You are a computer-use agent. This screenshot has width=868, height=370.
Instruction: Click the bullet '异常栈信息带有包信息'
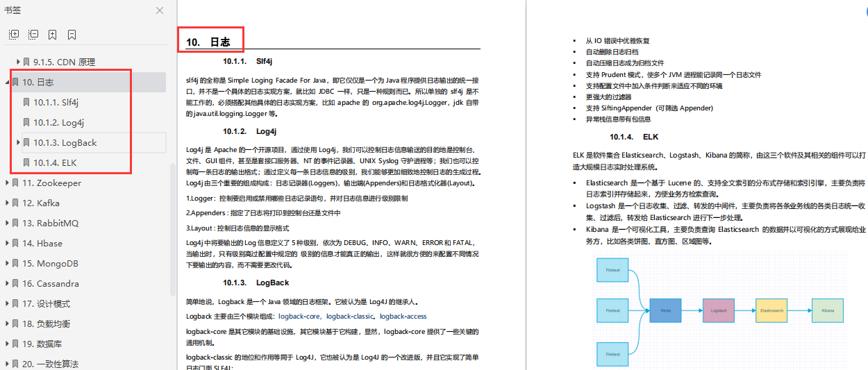618,119
